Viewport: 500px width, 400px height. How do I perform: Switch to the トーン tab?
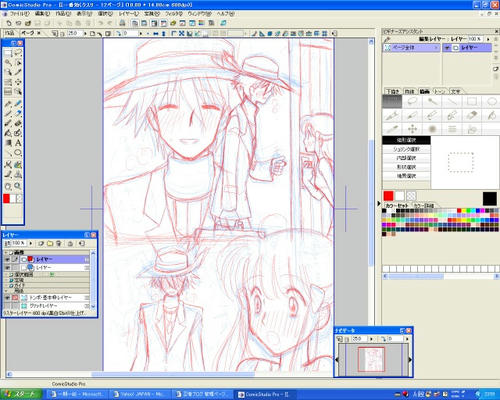click(x=440, y=91)
